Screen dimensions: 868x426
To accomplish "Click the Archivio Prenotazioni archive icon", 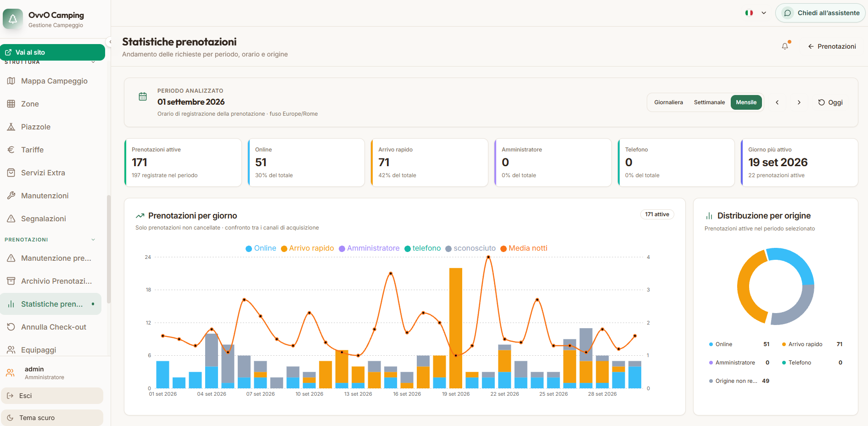I will (11, 281).
